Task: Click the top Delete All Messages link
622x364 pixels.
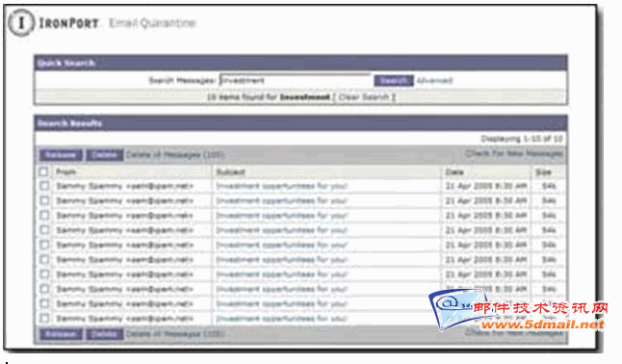Action: pos(175,154)
